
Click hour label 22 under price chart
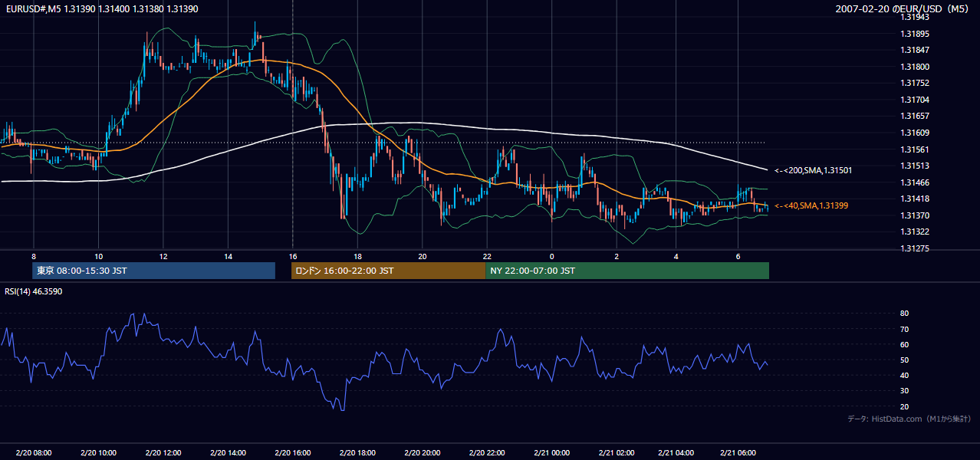(x=487, y=255)
